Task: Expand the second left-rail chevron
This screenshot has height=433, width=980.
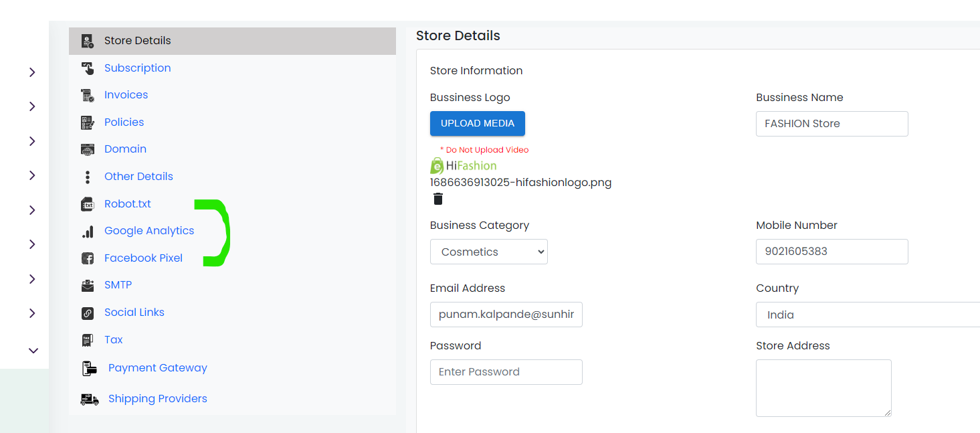Action: tap(32, 106)
